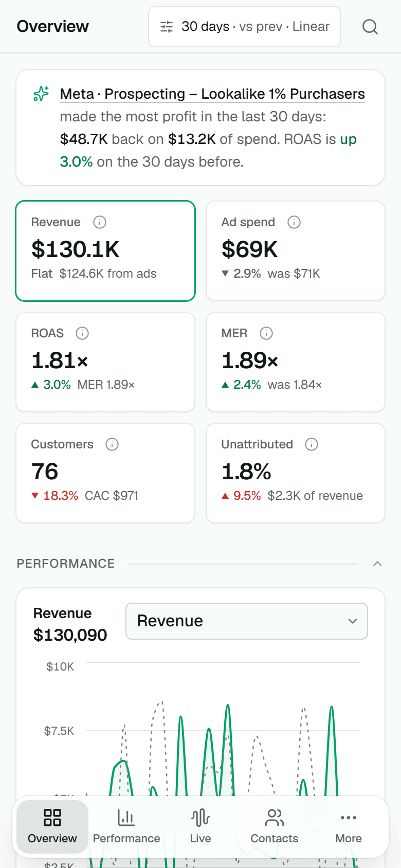
Task: Click '$2.3K of revenue' text
Action: pos(315,496)
